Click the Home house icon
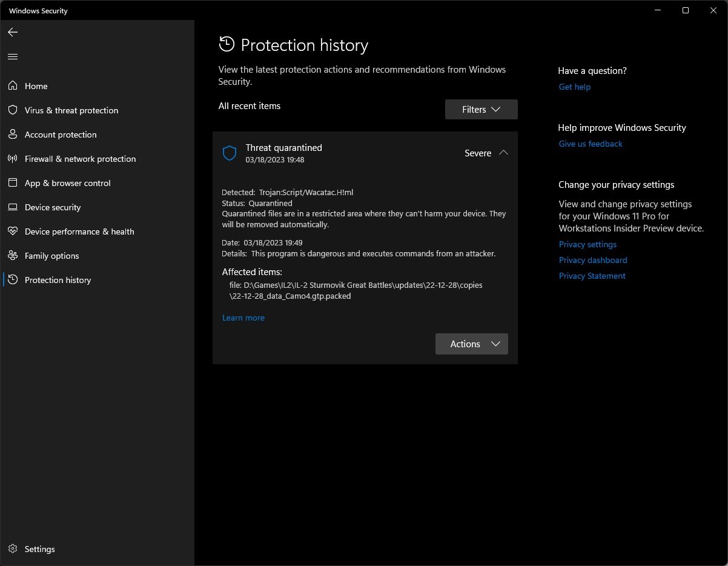Screen dimensions: 728x566 pos(13,86)
